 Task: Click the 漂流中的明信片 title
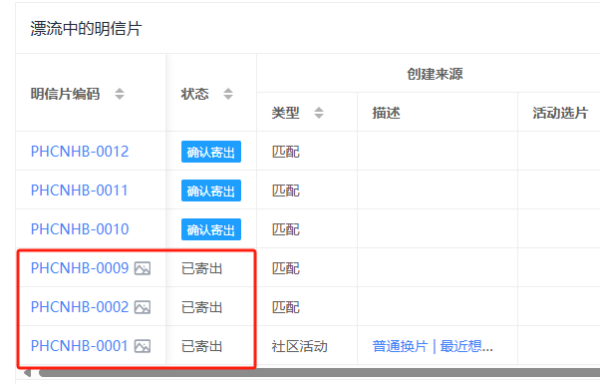tap(86, 28)
